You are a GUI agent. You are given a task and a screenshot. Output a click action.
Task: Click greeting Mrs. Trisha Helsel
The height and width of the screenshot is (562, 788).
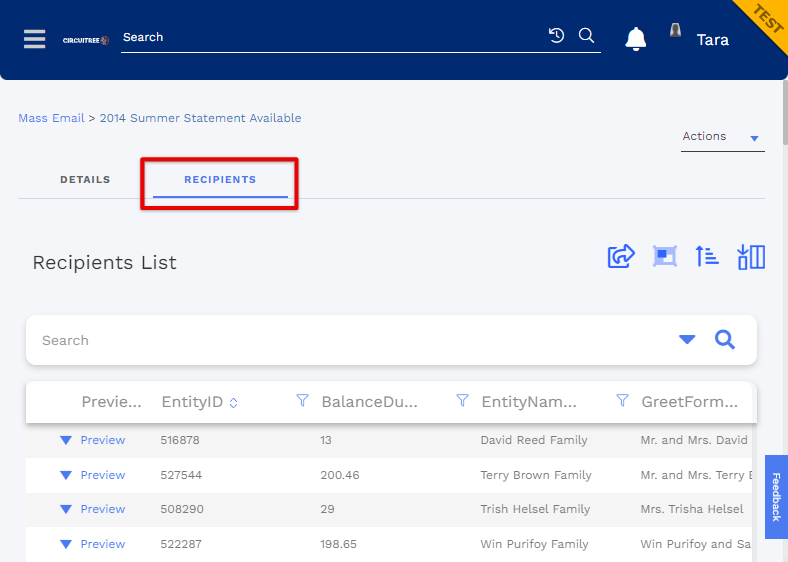(x=692, y=509)
